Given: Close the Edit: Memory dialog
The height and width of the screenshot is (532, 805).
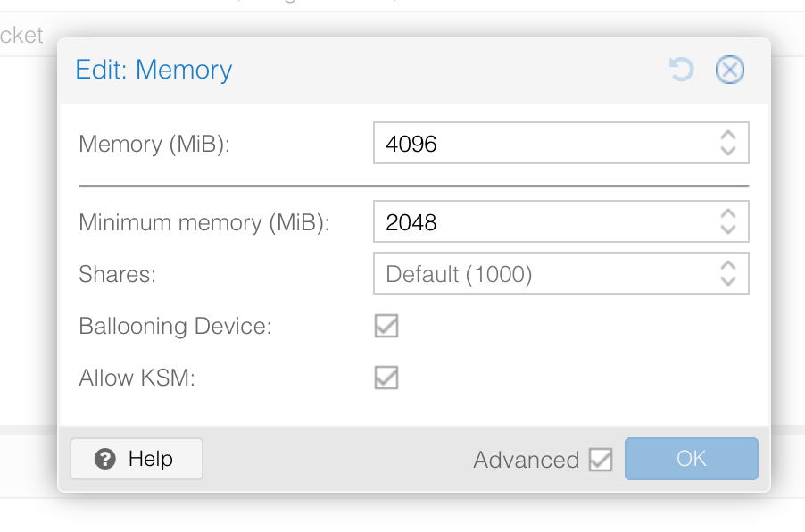Looking at the screenshot, I should point(729,70).
